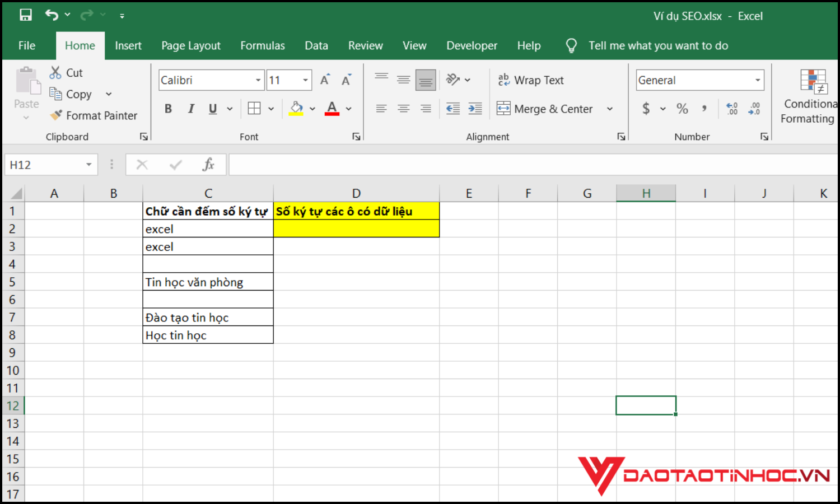Select the Italic formatting icon
This screenshot has width=840, height=504.
click(x=191, y=108)
